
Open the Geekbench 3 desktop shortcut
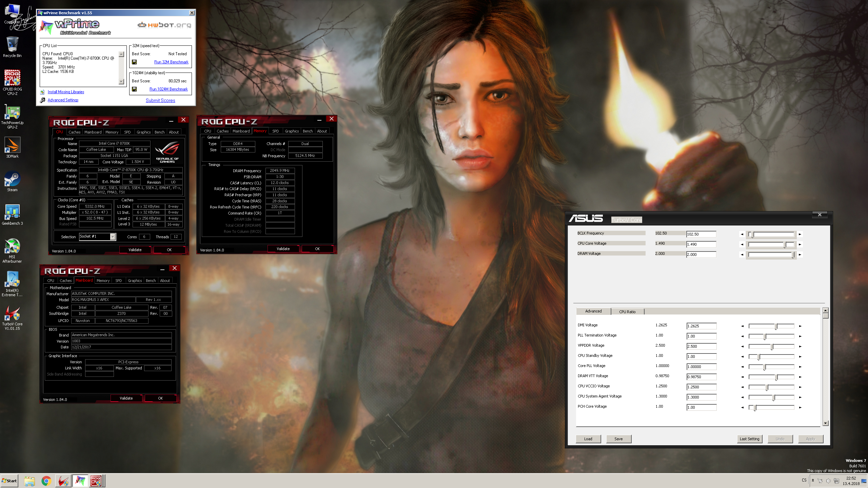click(12, 215)
